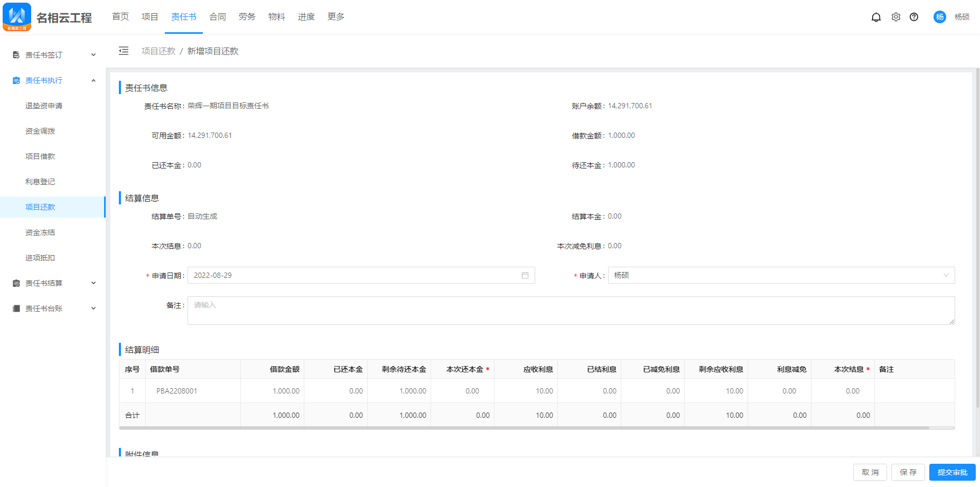Click the 本次还本金 cell for PBA2208001
Viewport: 980px width, 487px height.
click(x=462, y=391)
